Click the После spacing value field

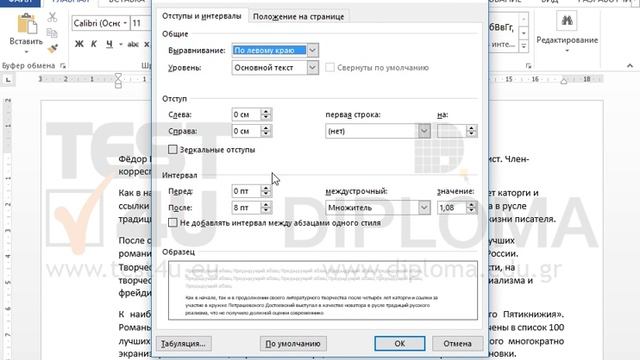[246, 208]
